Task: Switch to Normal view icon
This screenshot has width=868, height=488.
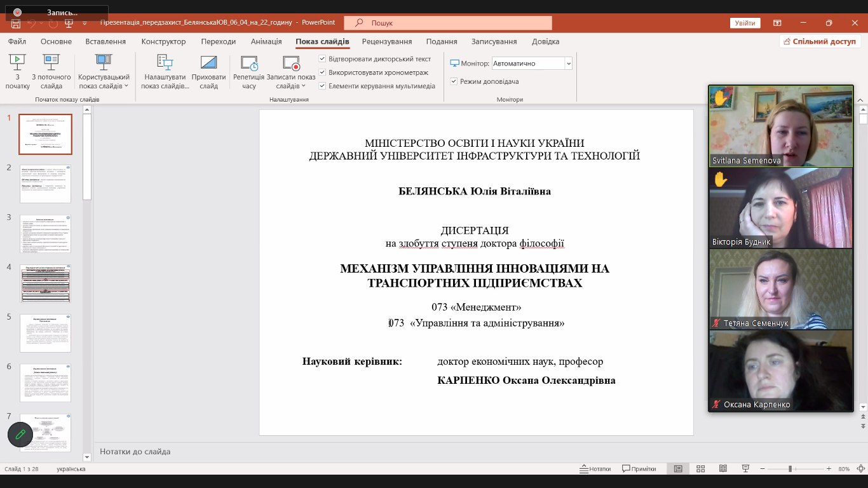Action: (678, 469)
